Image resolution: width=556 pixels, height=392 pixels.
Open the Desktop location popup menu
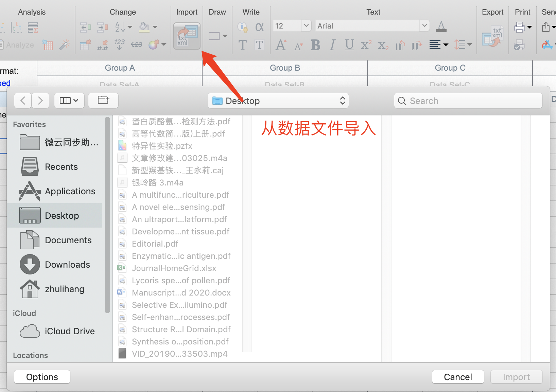point(278,101)
